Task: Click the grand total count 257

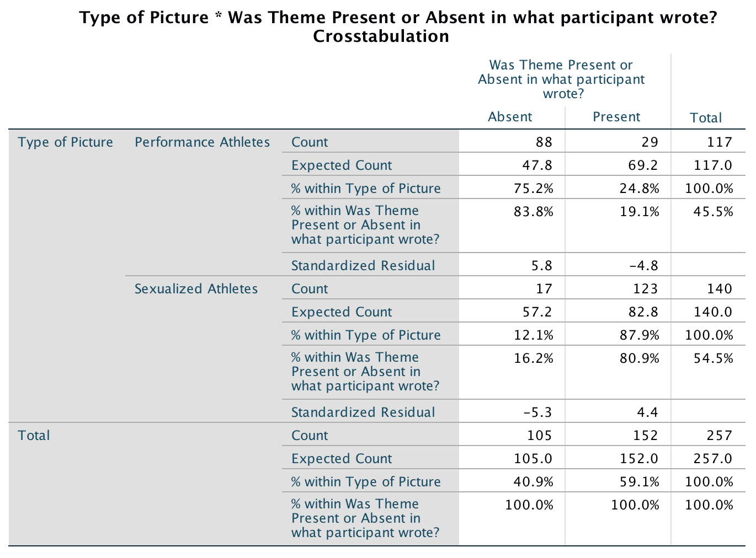Action: click(x=720, y=436)
